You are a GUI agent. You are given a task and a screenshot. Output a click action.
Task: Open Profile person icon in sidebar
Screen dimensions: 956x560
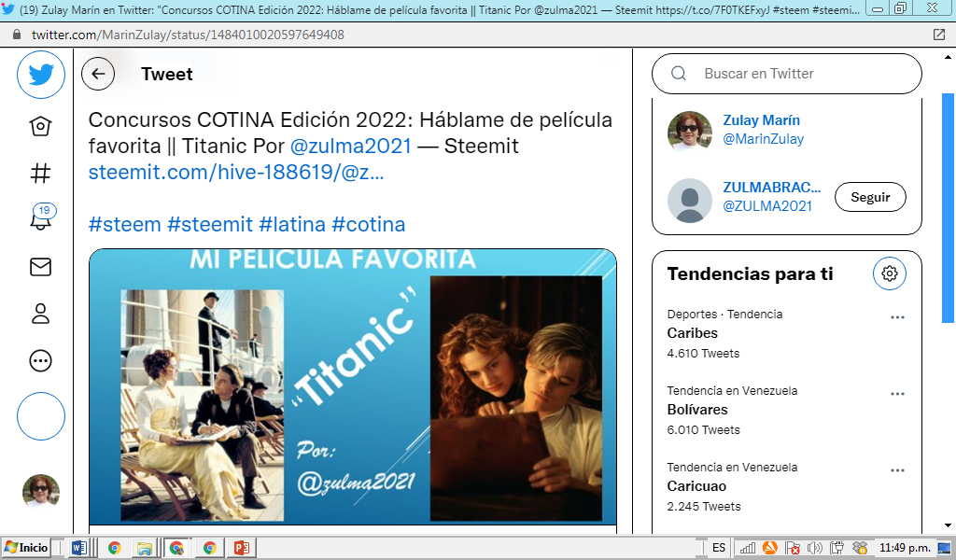(40, 314)
